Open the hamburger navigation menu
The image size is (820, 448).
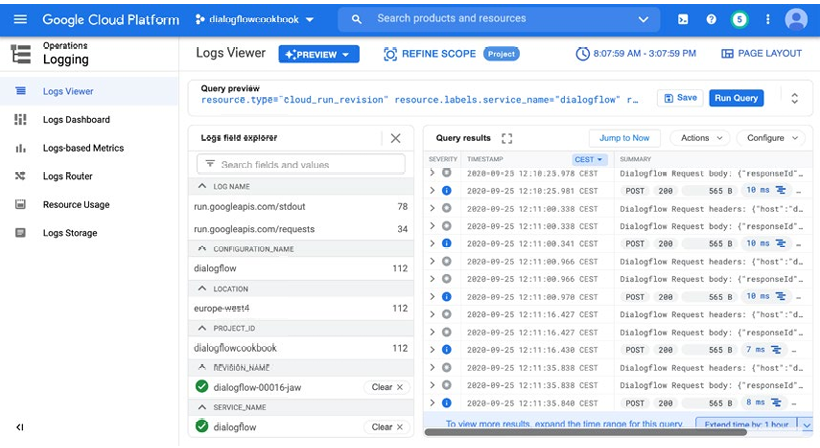click(x=20, y=19)
